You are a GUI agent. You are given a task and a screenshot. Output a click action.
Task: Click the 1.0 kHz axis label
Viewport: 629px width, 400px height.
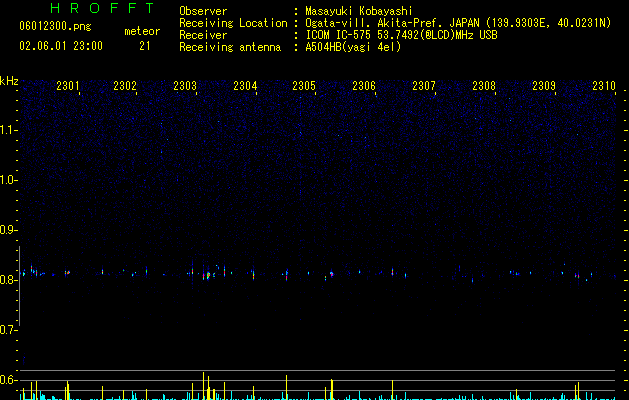tap(9, 180)
